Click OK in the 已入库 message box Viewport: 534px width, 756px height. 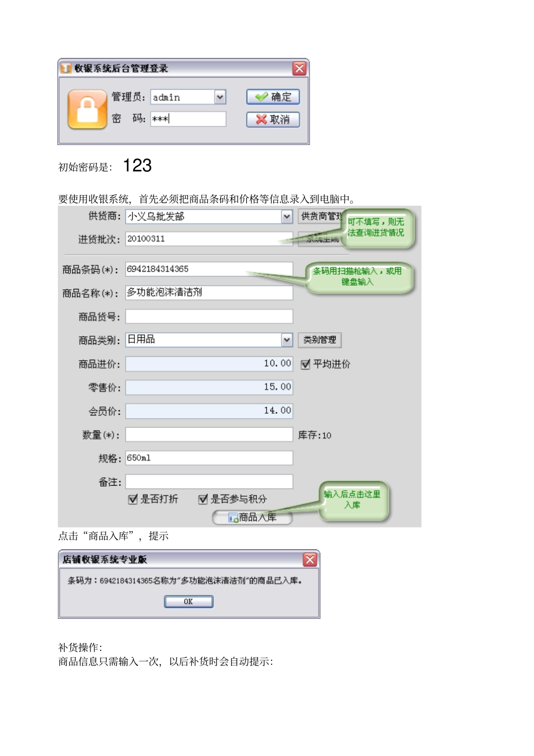189,601
